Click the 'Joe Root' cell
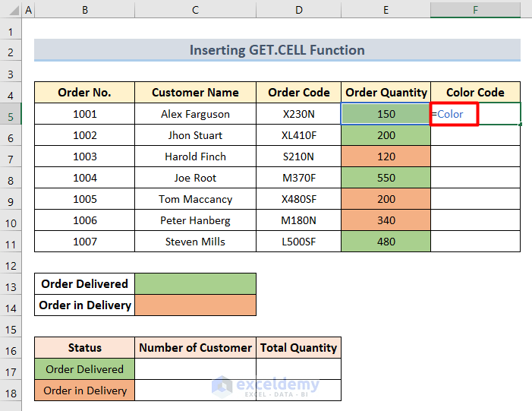Screen dimensions: 532x411 coord(195,178)
